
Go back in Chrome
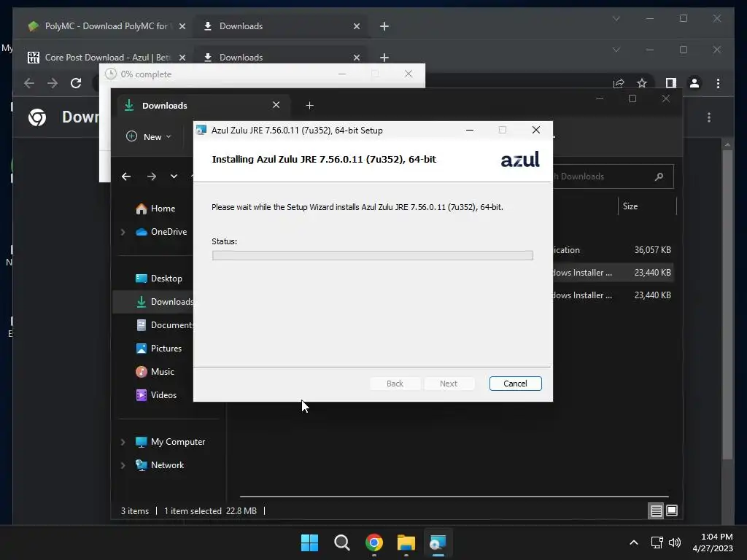click(29, 83)
